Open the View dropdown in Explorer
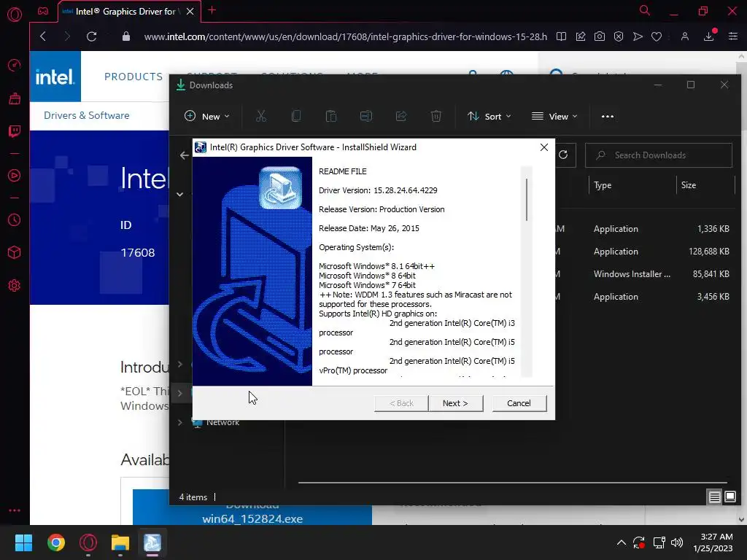 click(554, 116)
